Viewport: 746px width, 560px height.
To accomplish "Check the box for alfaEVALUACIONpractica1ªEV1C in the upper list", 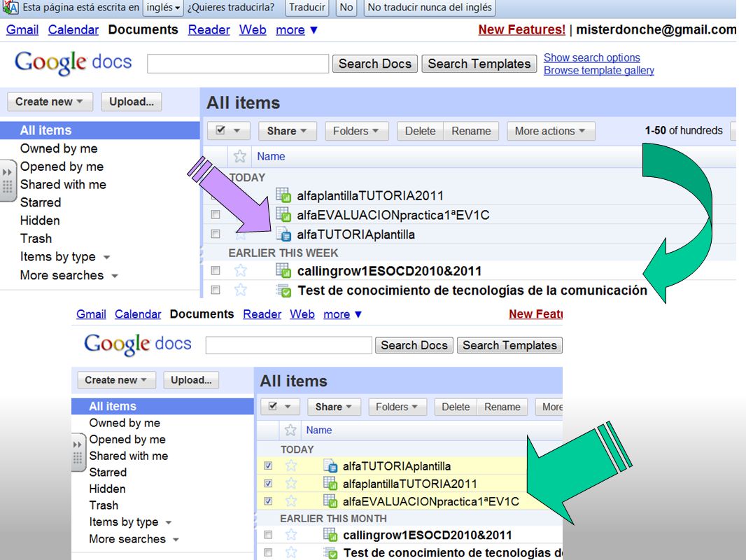I will click(216, 215).
